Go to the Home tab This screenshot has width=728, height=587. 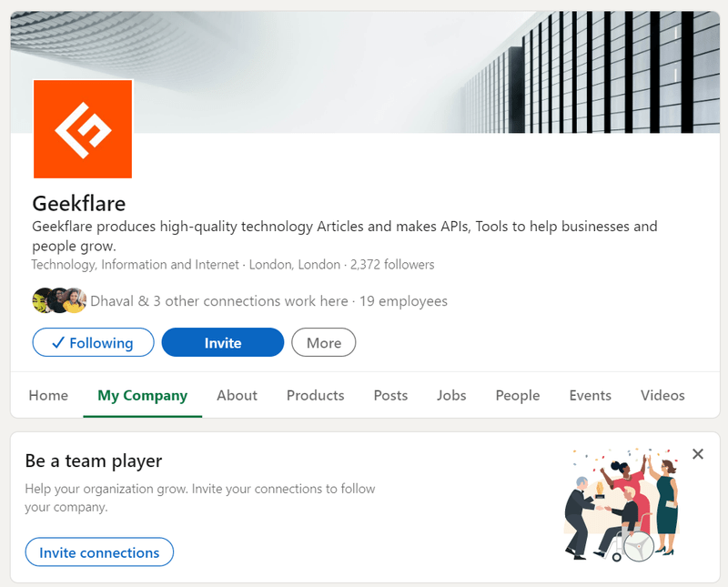(x=48, y=395)
